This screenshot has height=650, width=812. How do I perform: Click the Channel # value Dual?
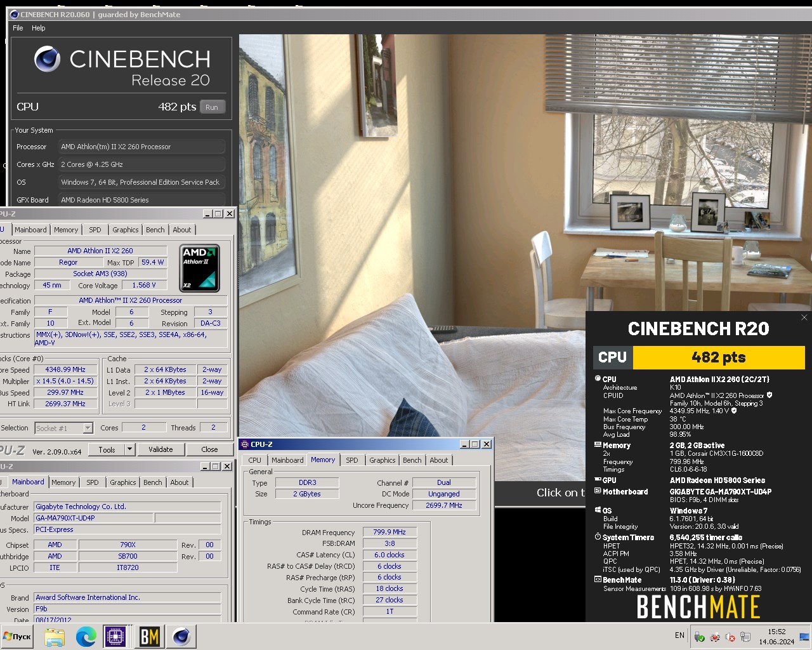[x=444, y=482]
